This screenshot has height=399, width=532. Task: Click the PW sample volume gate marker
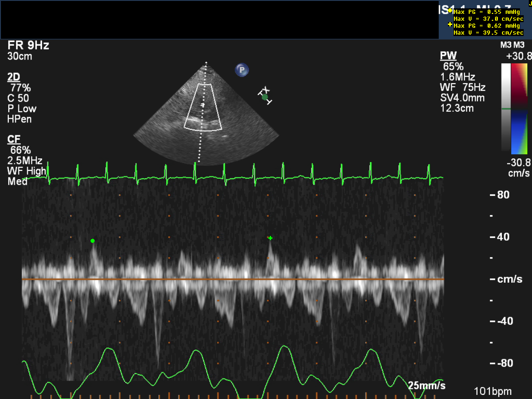coord(202,105)
